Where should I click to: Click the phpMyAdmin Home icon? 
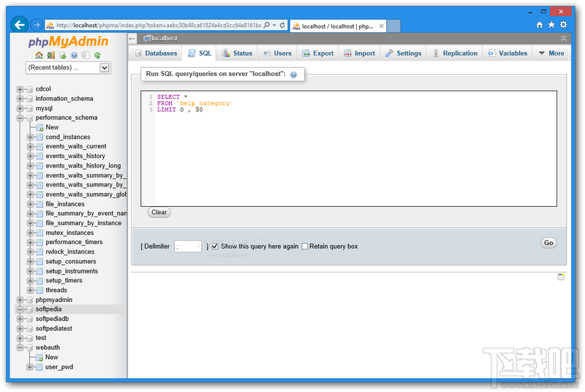point(39,55)
